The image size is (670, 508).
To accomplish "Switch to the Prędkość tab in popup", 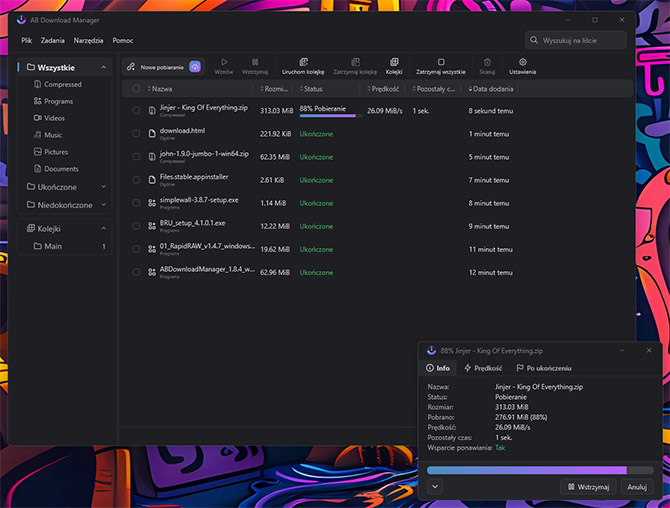I will coord(483,368).
